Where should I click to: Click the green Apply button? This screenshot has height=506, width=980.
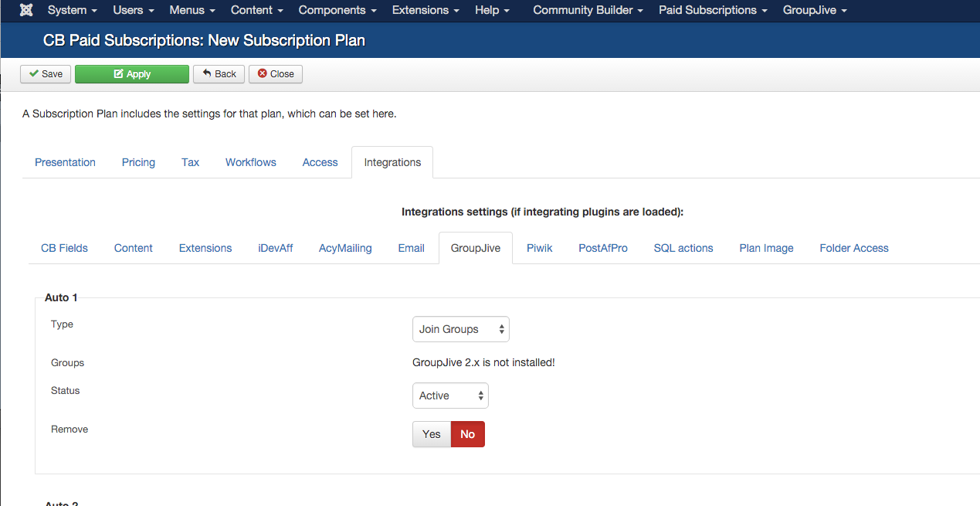click(x=132, y=74)
